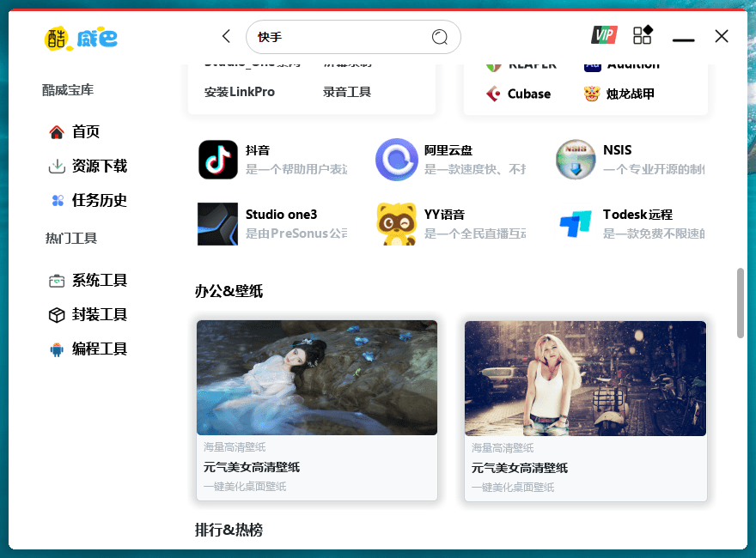Viewport: 756px width, 558px height.
Task: Open the 抖音 app title
Action: [x=258, y=150]
